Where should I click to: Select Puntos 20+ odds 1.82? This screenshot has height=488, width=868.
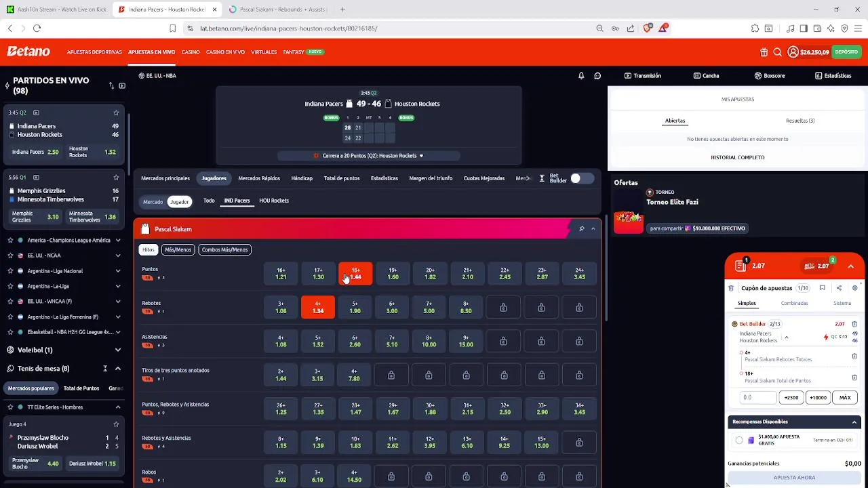[430, 274]
